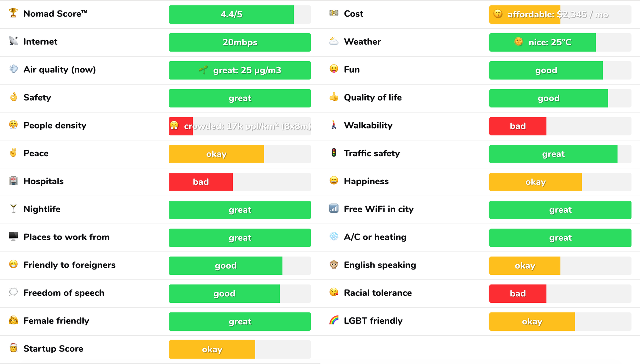This screenshot has height=364, width=640.
Task: Click the hospital building icon
Action: point(13,181)
